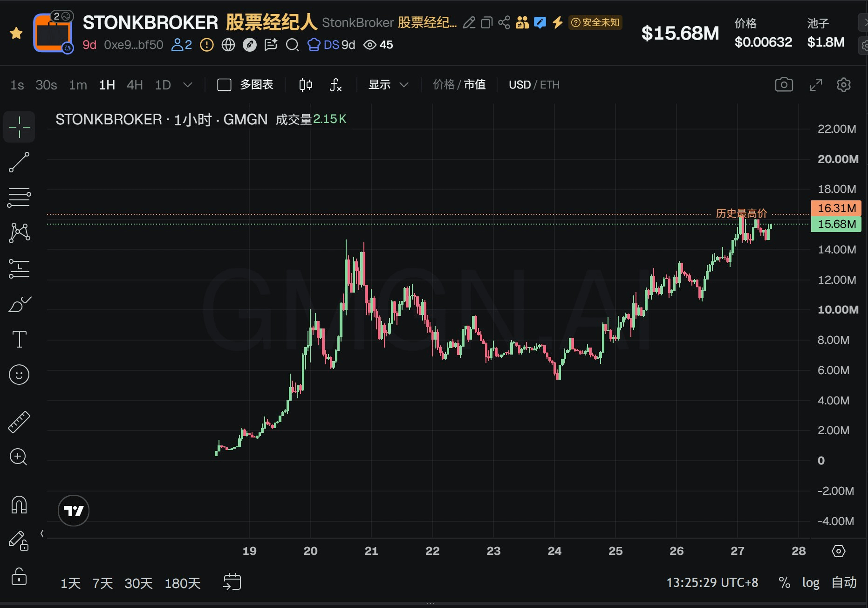
Task: Open the chat note sparkle icon
Action: coord(271,45)
